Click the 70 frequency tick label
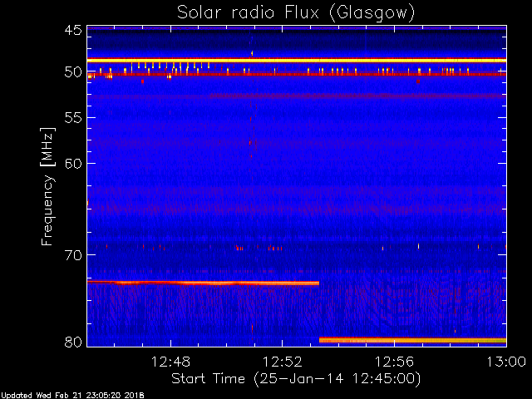532x399 pixels. click(x=73, y=255)
